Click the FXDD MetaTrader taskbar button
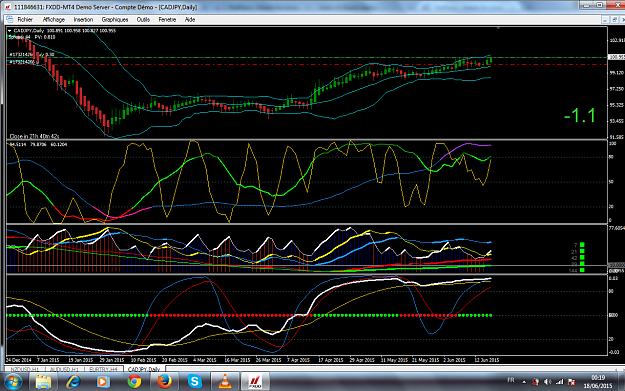The width and height of the screenshot is (625, 391). pyautogui.click(x=255, y=382)
